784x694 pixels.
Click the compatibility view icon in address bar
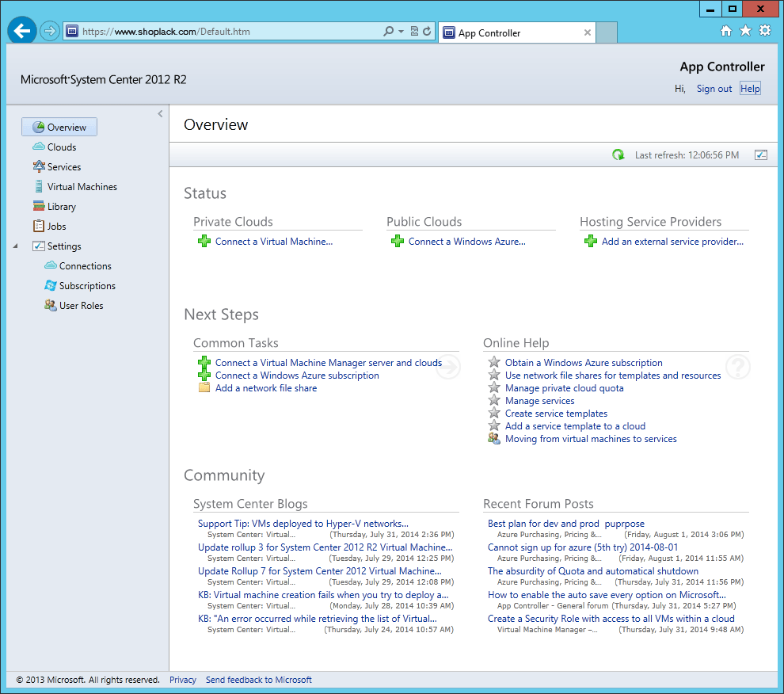[414, 31]
